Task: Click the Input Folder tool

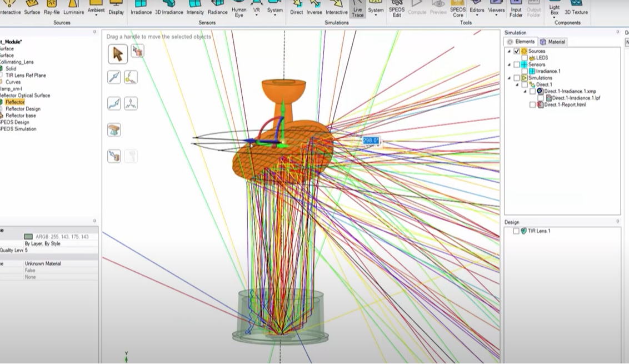Action: 516,9
